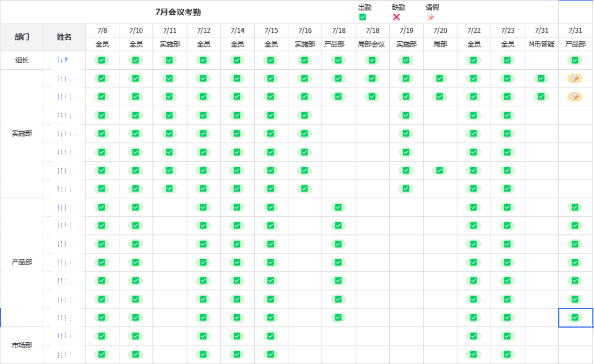Select 实施部 subheader under 7/19
Viewport: 594px width, 364px height.
[407, 44]
